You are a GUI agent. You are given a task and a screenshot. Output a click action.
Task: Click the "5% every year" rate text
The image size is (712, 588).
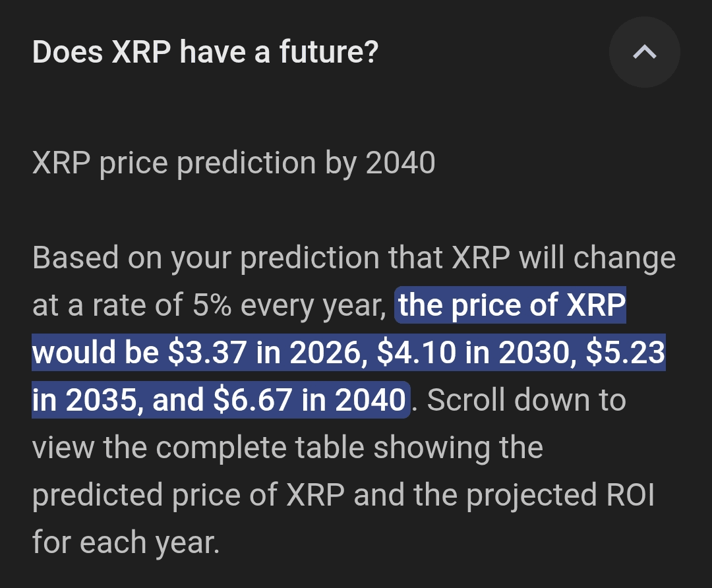289,305
